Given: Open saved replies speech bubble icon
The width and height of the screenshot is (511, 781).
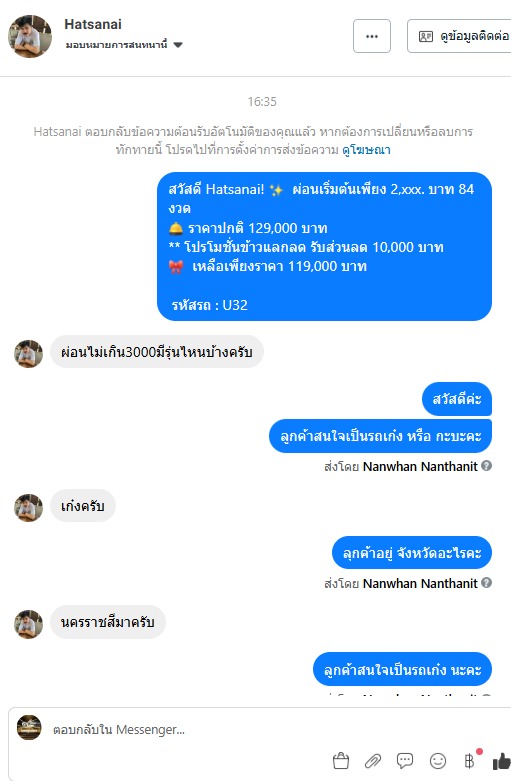Looking at the screenshot, I should point(405,761).
